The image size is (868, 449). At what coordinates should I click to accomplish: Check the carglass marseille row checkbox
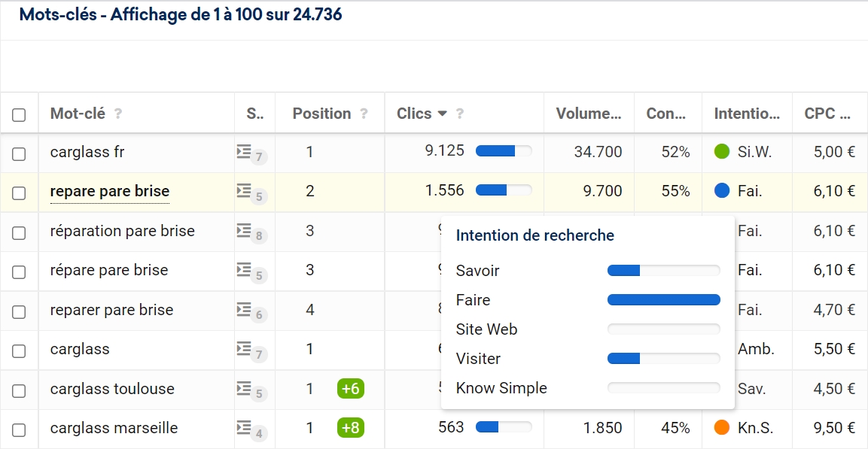(x=19, y=430)
